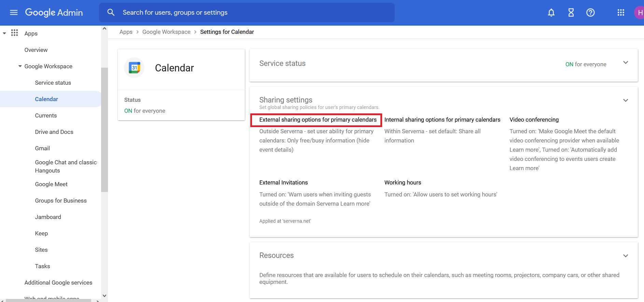This screenshot has height=302, width=644.
Task: Open Google Chat and classic Hangouts
Action: (x=66, y=166)
